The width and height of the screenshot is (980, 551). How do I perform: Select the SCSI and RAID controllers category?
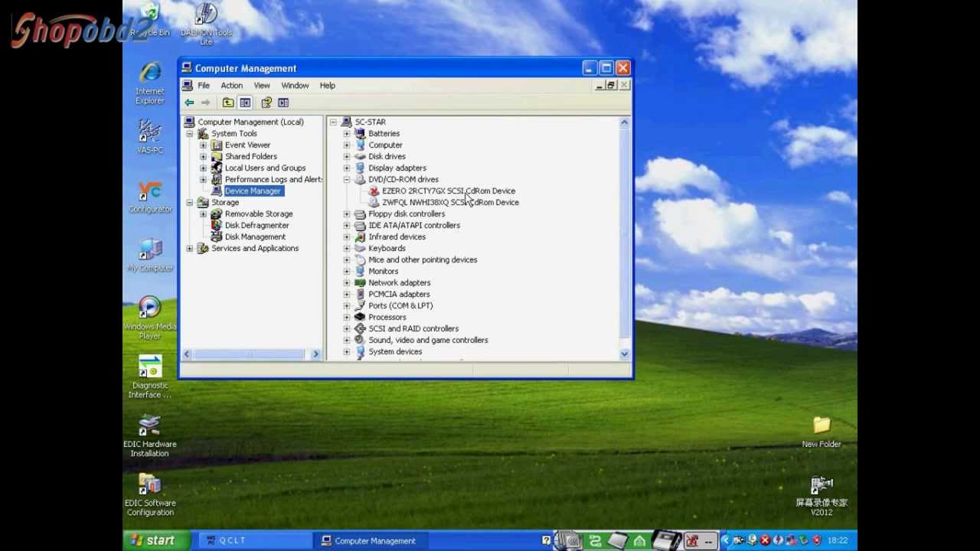413,328
